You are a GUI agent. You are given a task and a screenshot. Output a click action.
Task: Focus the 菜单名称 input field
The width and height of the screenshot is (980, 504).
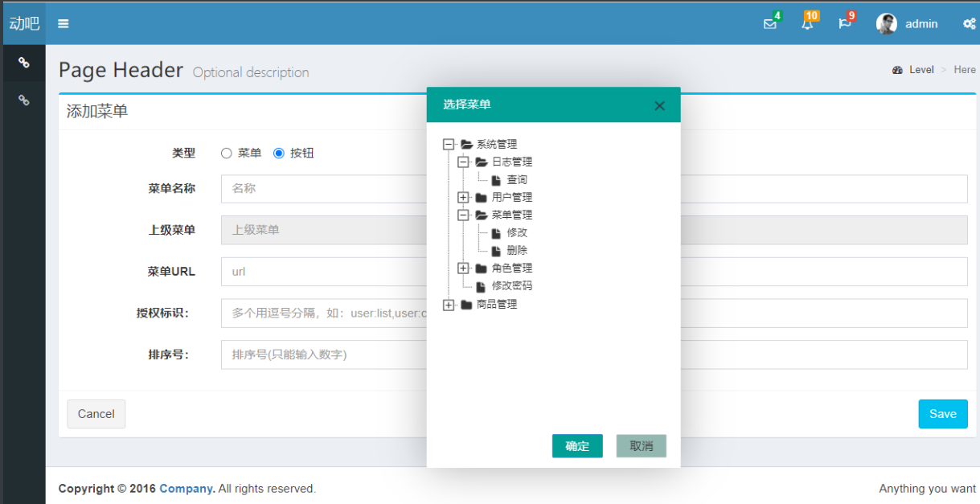click(x=594, y=189)
